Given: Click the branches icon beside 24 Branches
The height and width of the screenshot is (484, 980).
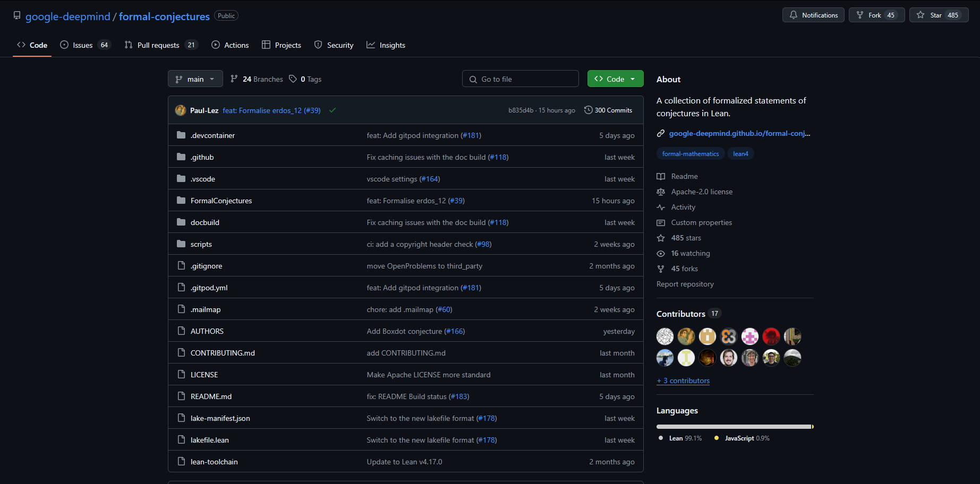Looking at the screenshot, I should tap(234, 79).
